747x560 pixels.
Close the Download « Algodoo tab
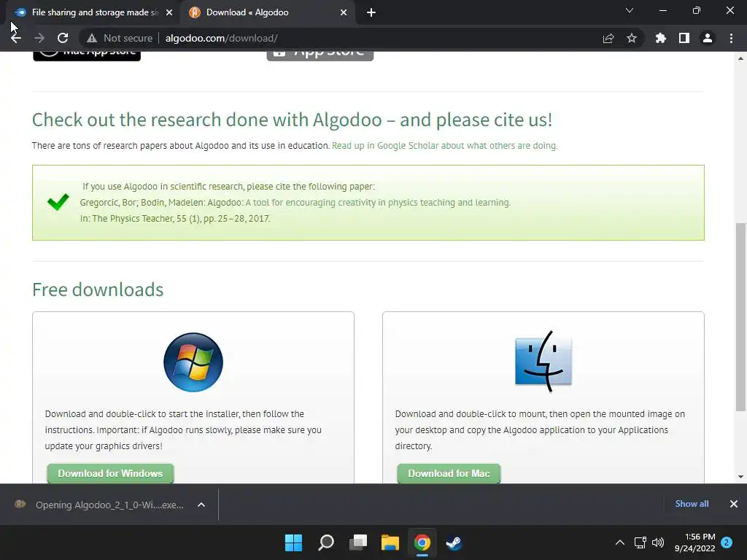[344, 12]
